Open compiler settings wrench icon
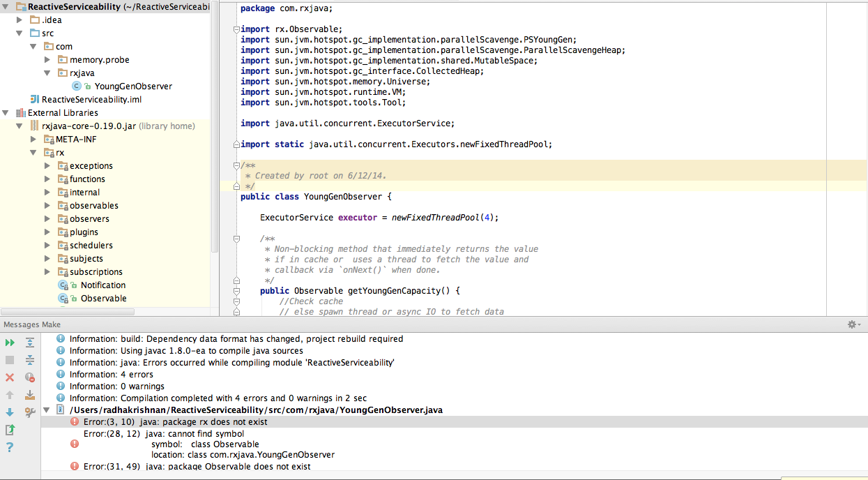This screenshot has width=868, height=480. [x=30, y=412]
